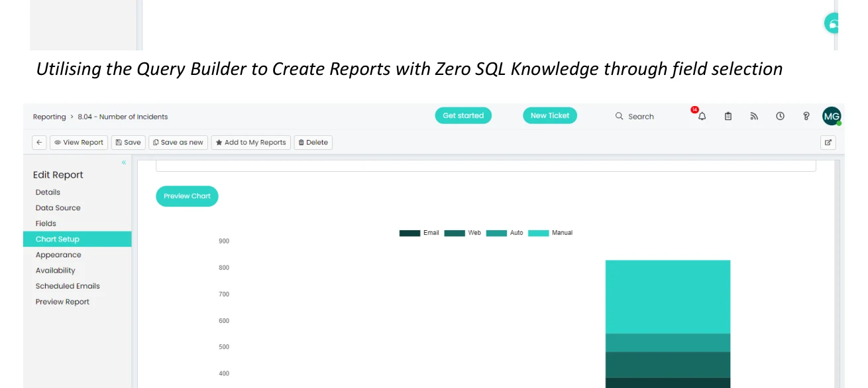Click the Save as new button
The image size is (868, 388).
pyautogui.click(x=178, y=143)
